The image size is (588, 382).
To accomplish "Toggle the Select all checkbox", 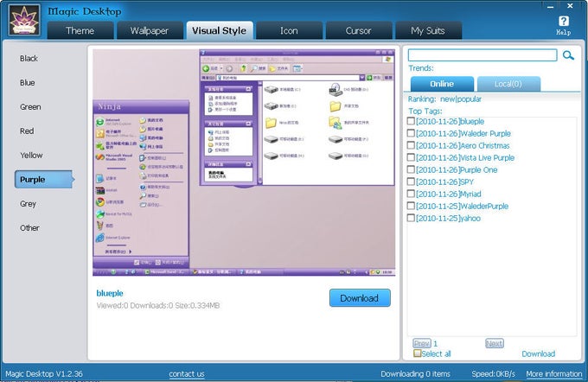I will point(417,353).
